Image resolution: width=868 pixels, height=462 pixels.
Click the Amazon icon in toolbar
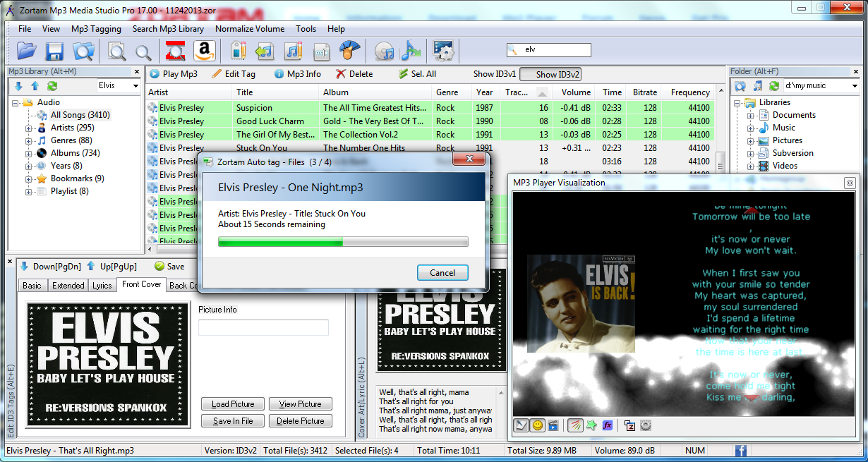[204, 51]
